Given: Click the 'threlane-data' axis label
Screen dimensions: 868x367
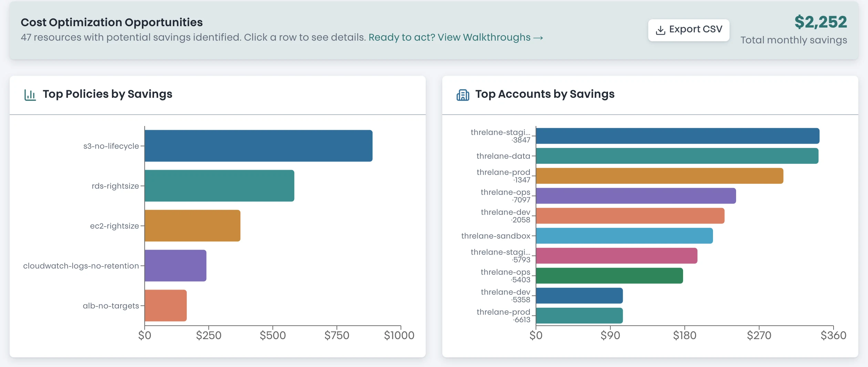Looking at the screenshot, I should click(x=503, y=156).
